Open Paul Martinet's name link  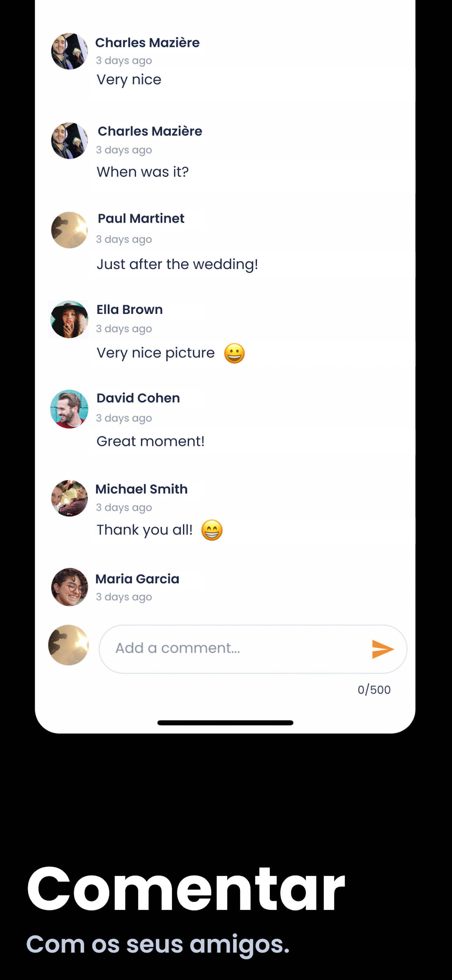pos(141,218)
